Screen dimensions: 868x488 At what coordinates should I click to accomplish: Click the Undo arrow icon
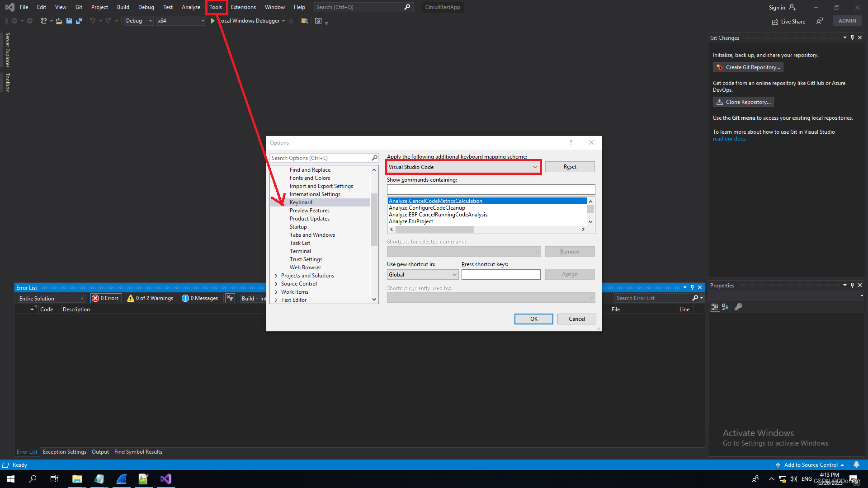(92, 21)
